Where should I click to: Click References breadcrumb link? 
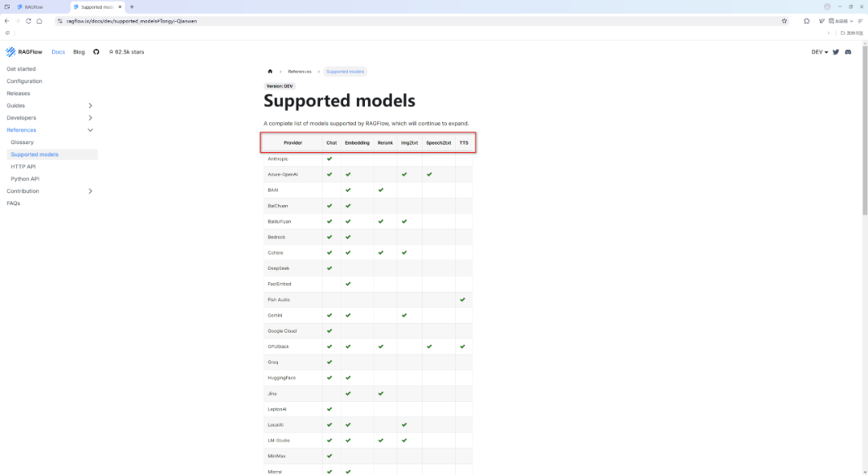pyautogui.click(x=300, y=72)
